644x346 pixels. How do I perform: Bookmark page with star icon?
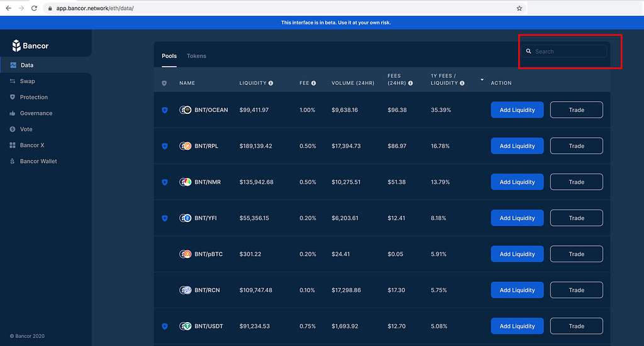click(519, 8)
